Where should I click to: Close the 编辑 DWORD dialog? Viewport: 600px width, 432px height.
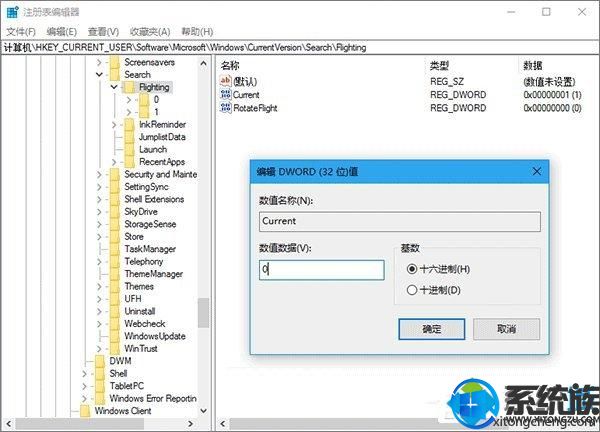point(537,171)
